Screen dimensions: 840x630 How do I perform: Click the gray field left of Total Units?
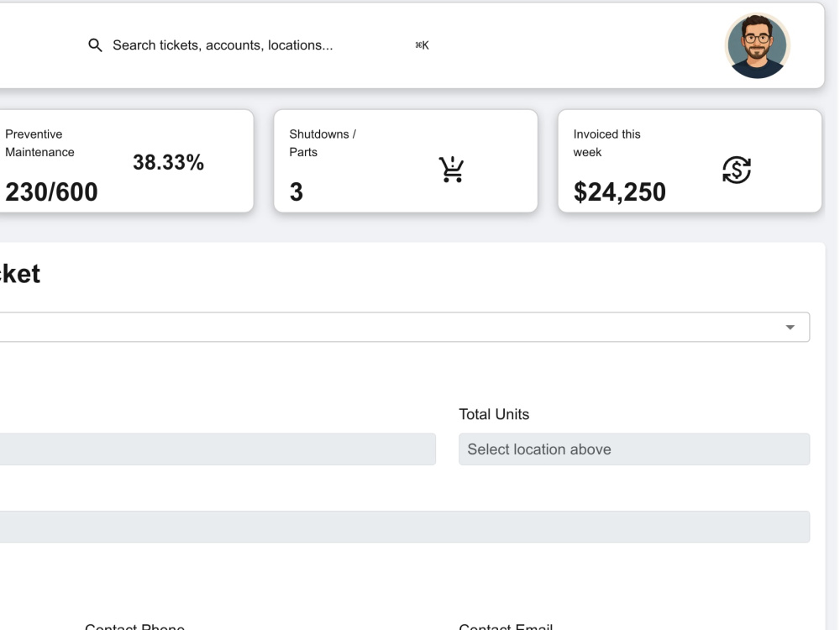218,449
